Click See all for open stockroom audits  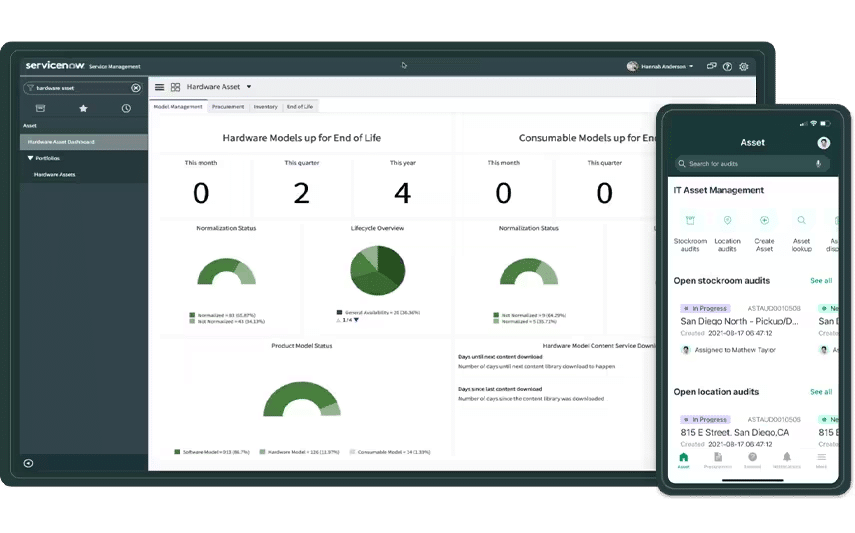click(x=821, y=281)
